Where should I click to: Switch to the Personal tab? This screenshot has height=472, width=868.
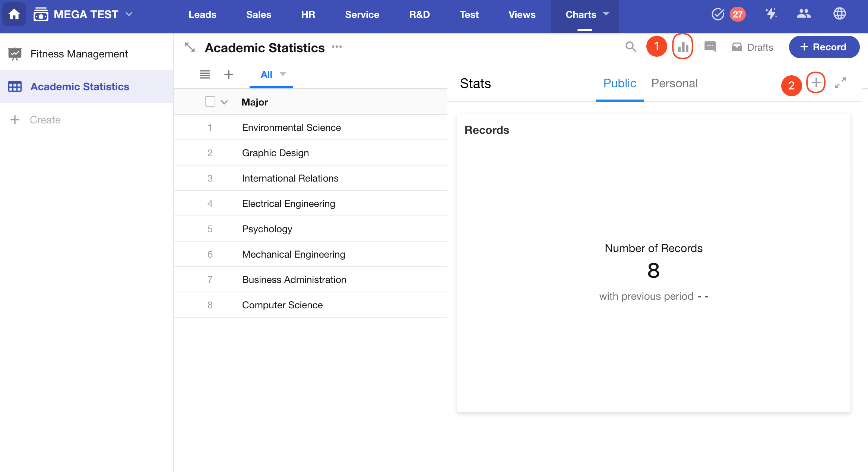click(x=674, y=83)
